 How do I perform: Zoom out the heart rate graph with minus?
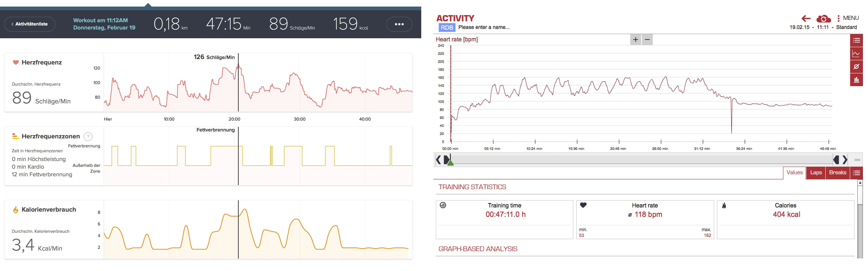(x=647, y=40)
